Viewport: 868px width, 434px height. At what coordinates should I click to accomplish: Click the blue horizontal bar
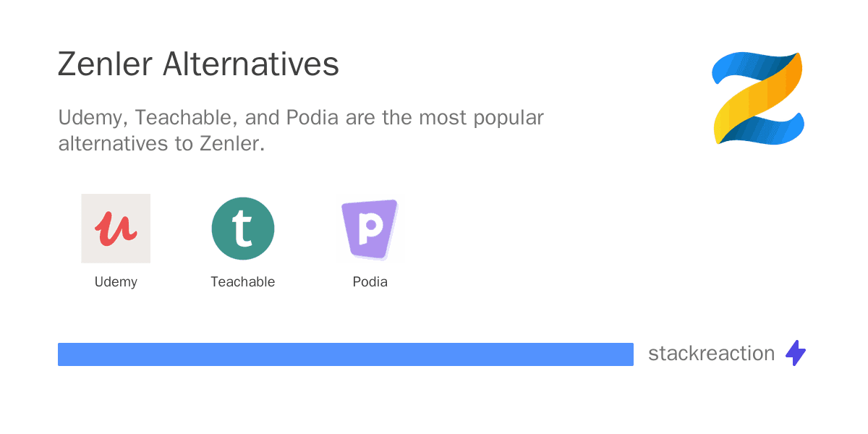pos(346,354)
